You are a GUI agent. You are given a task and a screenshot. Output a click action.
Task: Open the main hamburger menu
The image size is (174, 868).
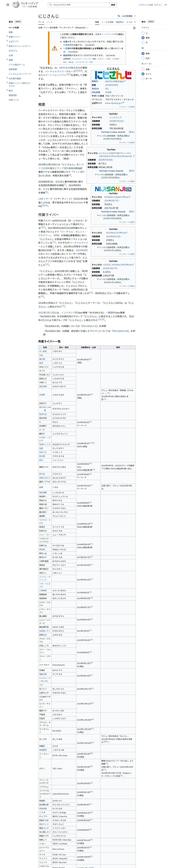click(8, 5)
